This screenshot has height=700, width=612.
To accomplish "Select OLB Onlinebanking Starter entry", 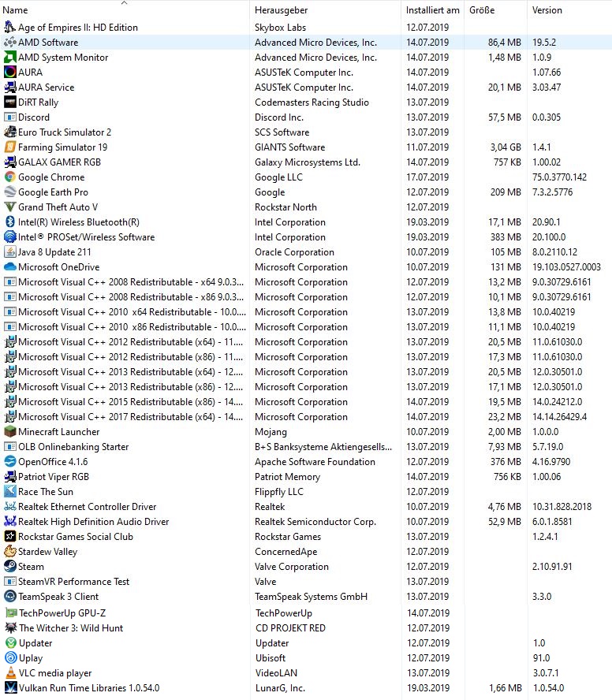I will (x=306, y=447).
